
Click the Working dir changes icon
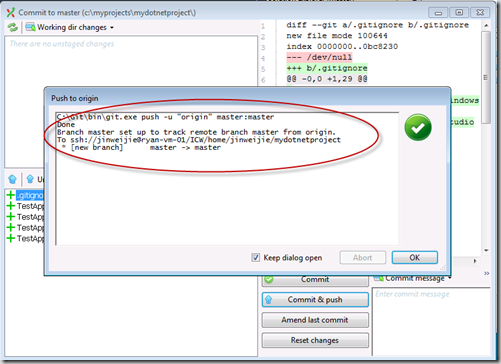point(30,27)
